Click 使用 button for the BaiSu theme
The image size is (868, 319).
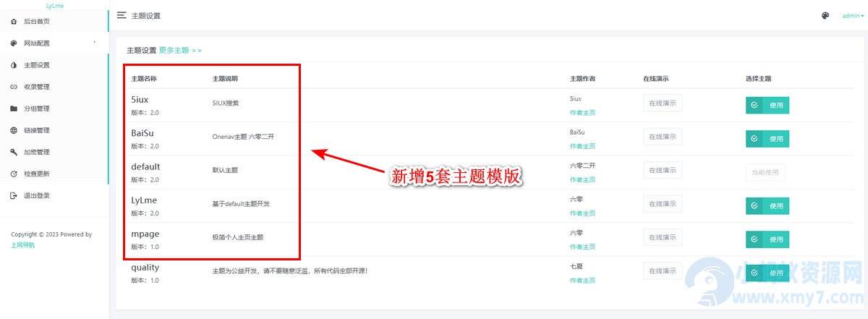coord(767,139)
